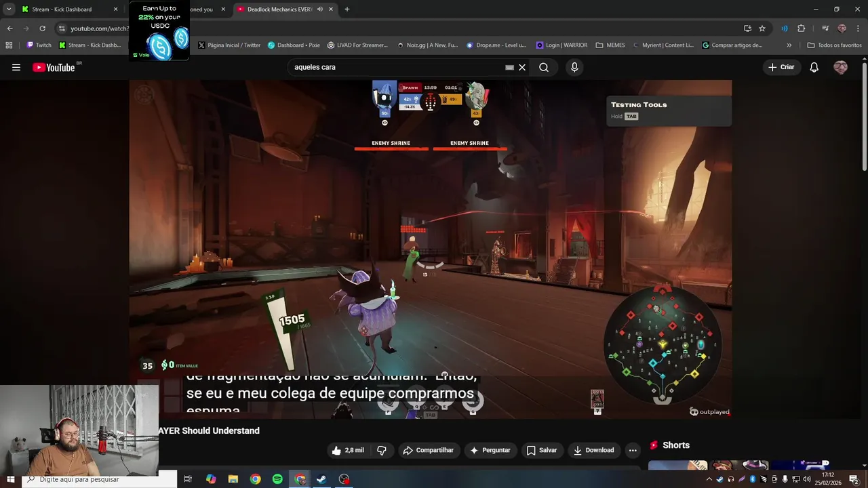Open the LIVAD For Streamer bookmark
Viewport: 868px width, 488px height.
pos(357,45)
